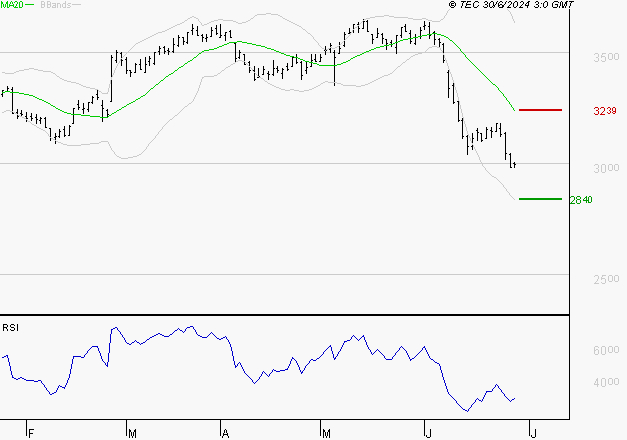Click the first J month label after May

(429, 433)
